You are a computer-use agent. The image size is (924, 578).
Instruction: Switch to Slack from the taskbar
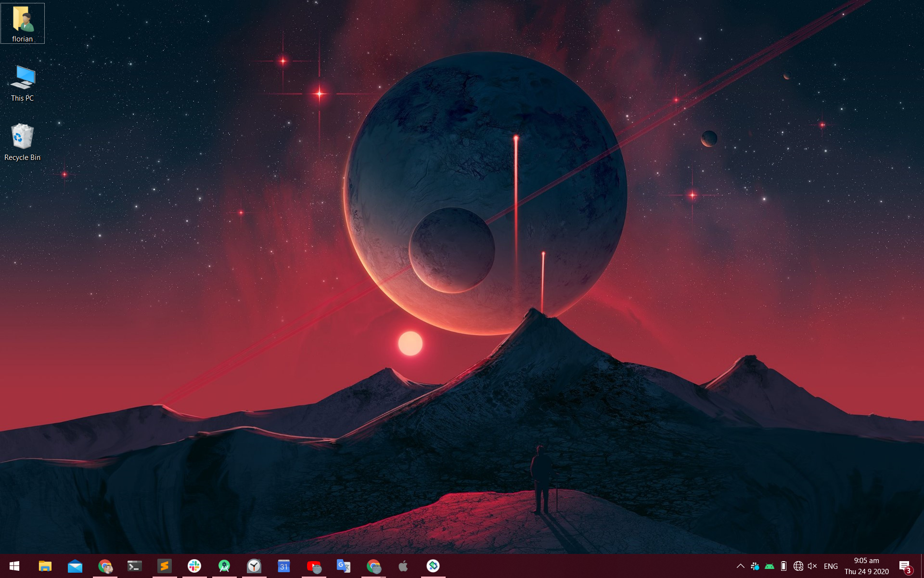click(194, 566)
